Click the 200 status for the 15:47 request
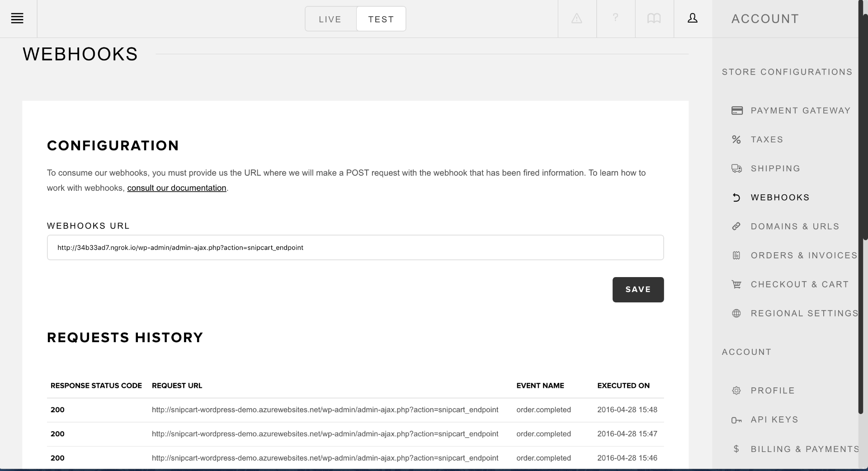The width and height of the screenshot is (868, 471). (x=57, y=433)
